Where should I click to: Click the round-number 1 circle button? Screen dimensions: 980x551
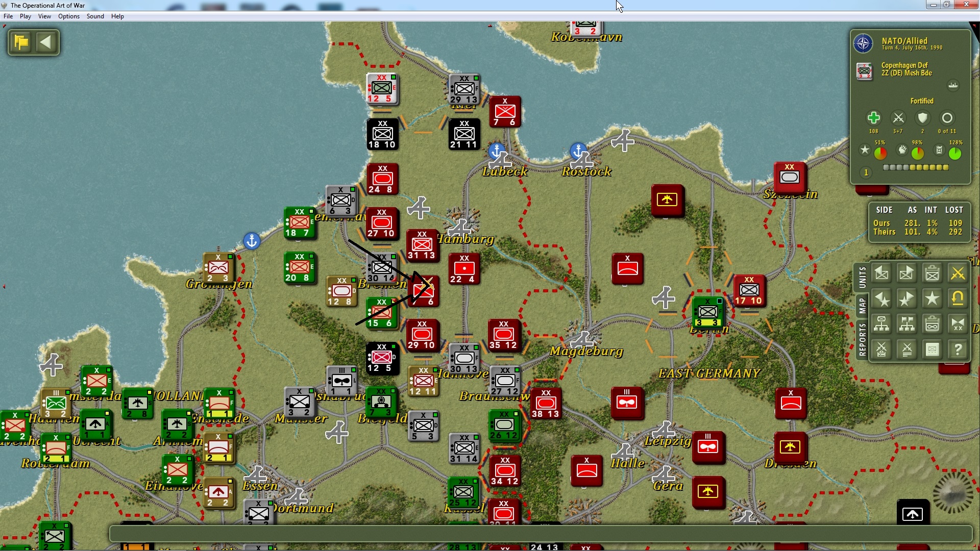click(866, 172)
